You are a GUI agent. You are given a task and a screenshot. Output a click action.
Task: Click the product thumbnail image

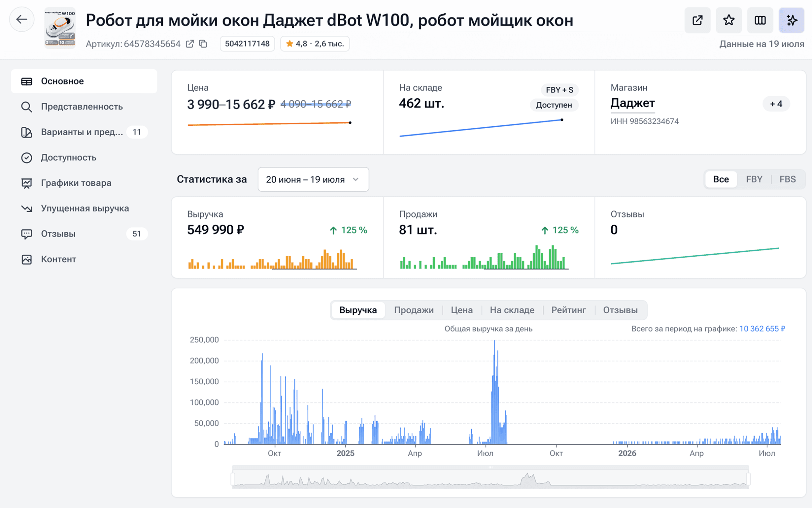tap(60, 28)
